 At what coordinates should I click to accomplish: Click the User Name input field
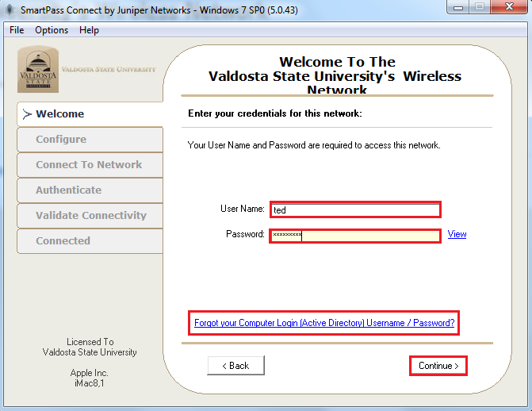click(x=355, y=209)
